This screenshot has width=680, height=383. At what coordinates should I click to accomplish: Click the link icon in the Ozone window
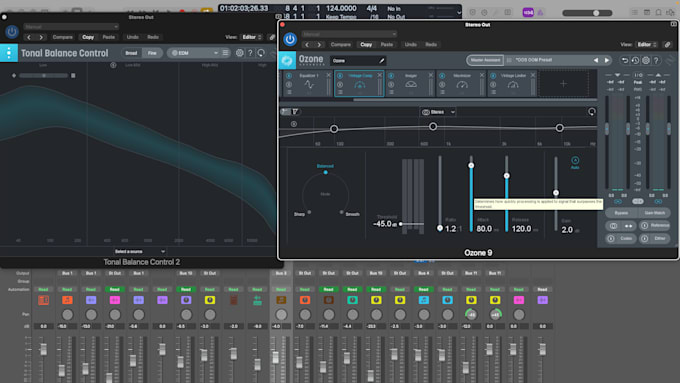point(667,44)
